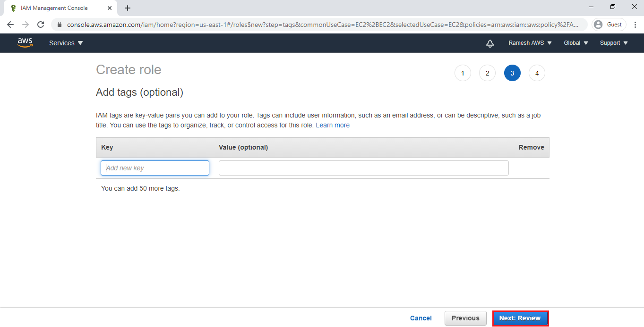
Task: Open the Learn more link
Action: [x=333, y=125]
